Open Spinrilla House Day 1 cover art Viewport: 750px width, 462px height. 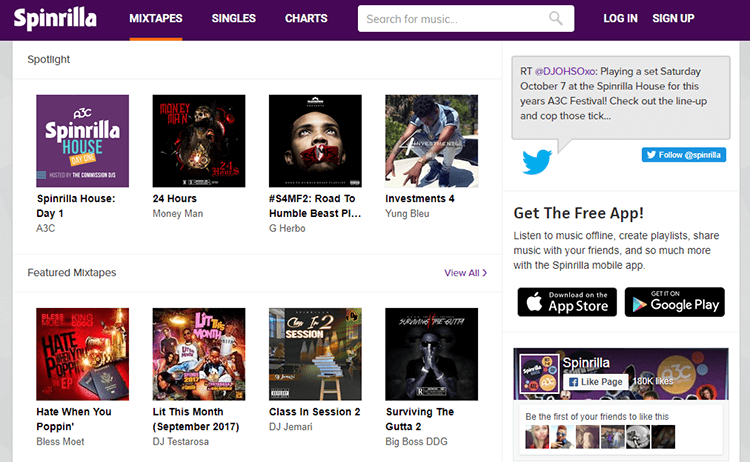[x=82, y=141]
